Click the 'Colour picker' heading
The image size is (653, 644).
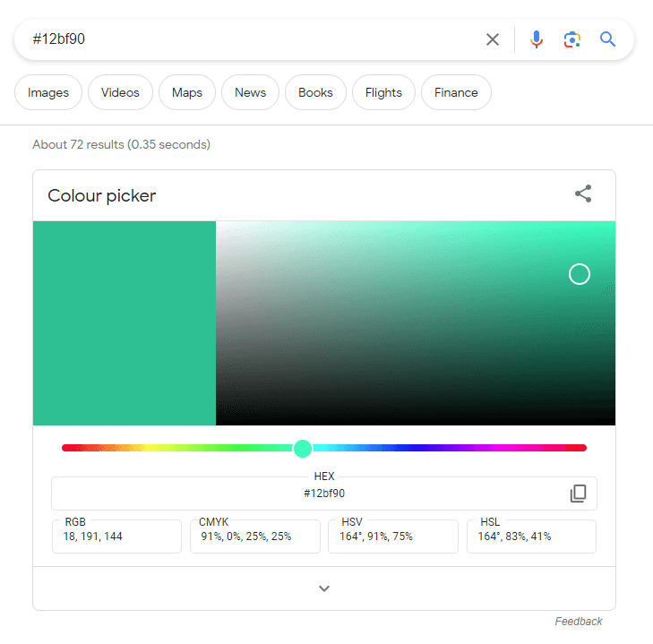click(102, 195)
